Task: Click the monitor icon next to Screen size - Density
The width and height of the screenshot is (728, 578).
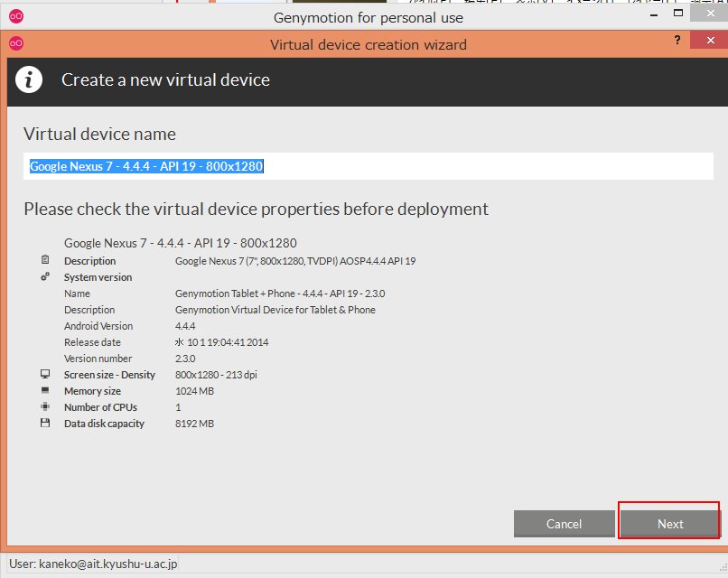Action: (45, 374)
